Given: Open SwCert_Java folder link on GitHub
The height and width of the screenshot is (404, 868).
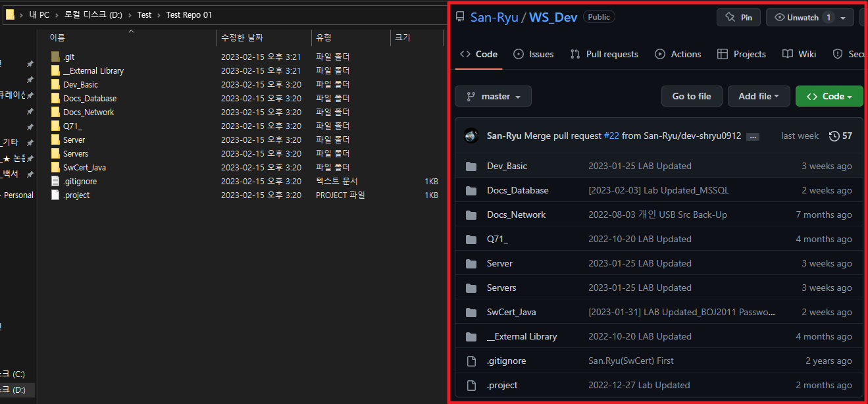Looking at the screenshot, I should click(x=511, y=313).
